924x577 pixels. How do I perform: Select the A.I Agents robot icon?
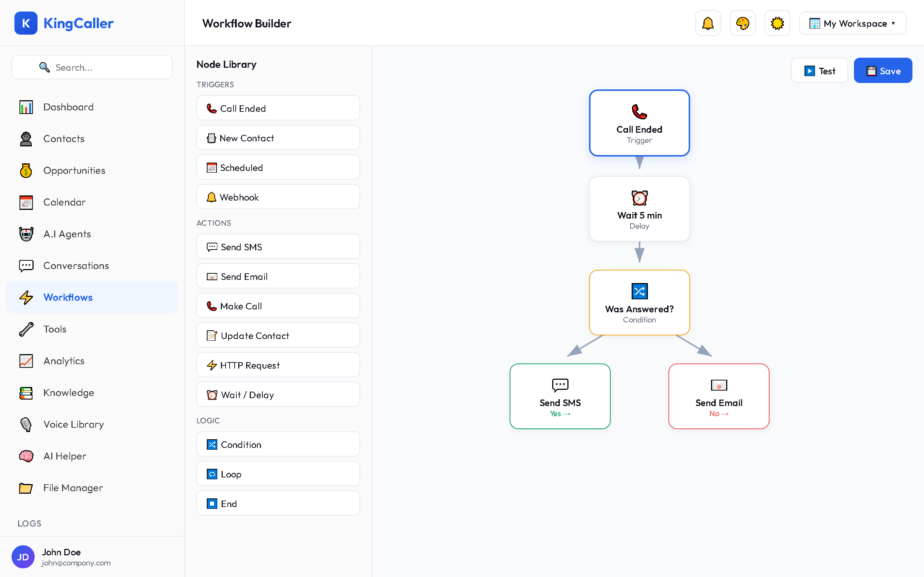[x=26, y=234]
